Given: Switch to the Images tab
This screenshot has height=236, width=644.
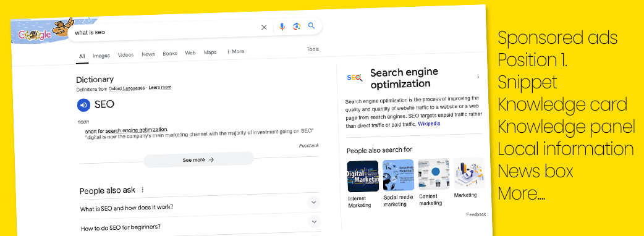Looking at the screenshot, I should tap(101, 56).
